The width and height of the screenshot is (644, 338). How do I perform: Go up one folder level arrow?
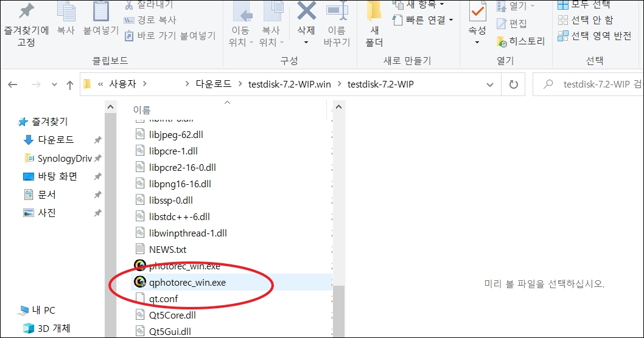coord(70,84)
